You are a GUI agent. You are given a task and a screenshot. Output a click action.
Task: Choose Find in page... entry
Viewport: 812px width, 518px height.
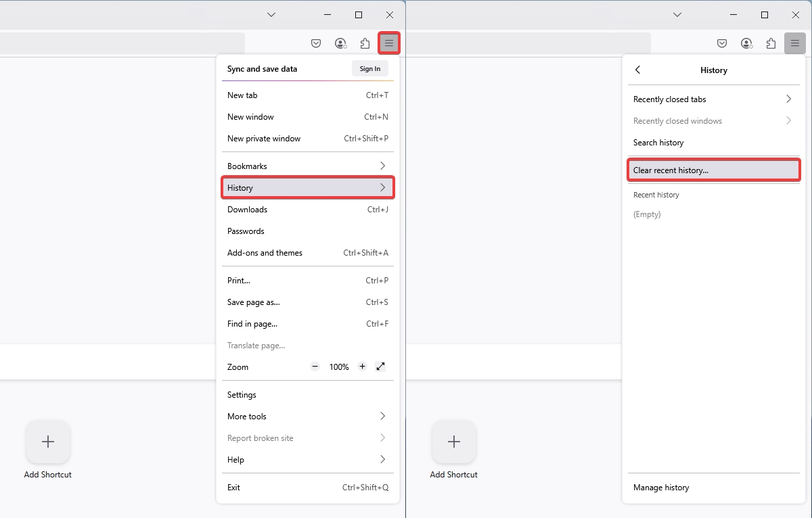click(308, 323)
